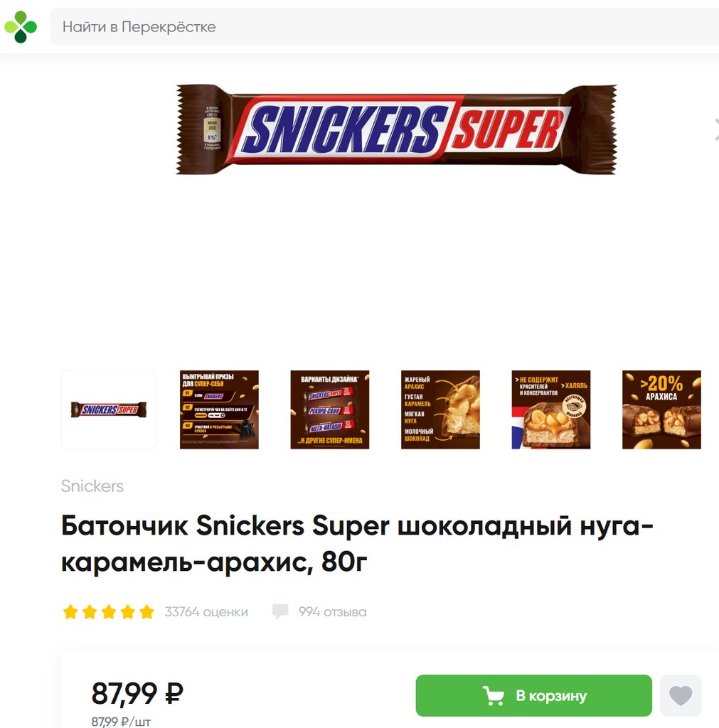Open the 'Не содержит красителей' thumbnail
719x728 pixels.
click(x=551, y=409)
